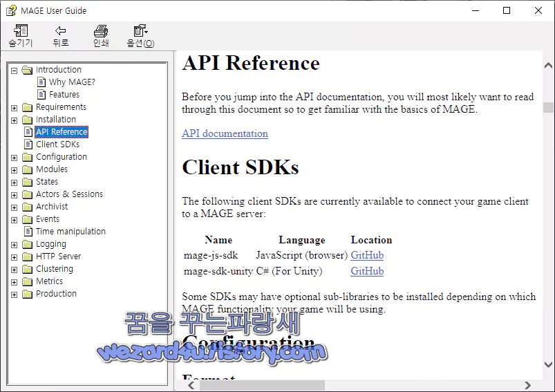Viewport: 555px width, 392px height.
Task: Click the States folder icon
Action: [x=27, y=182]
